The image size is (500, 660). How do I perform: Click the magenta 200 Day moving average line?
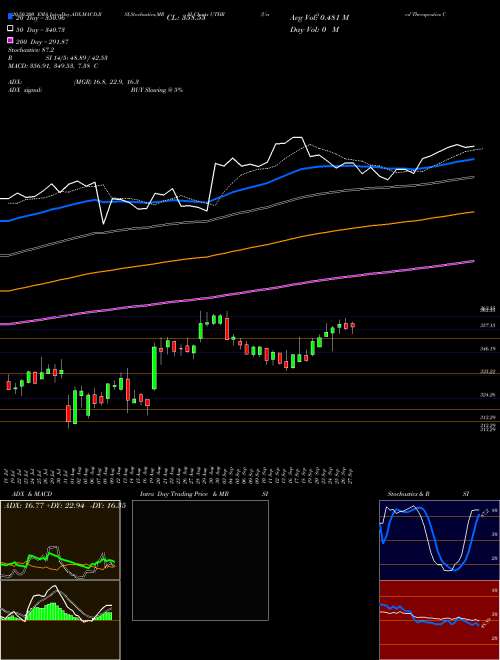236,295
